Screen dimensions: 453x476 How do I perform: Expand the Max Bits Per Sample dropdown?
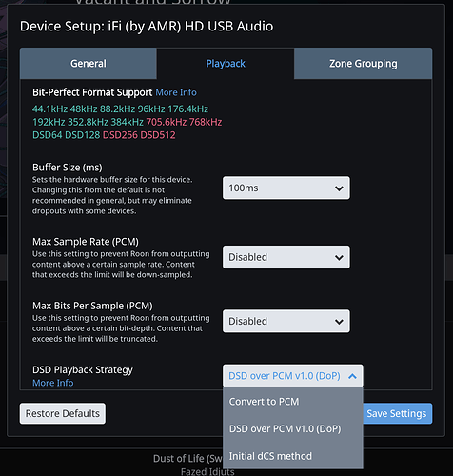[x=286, y=321]
